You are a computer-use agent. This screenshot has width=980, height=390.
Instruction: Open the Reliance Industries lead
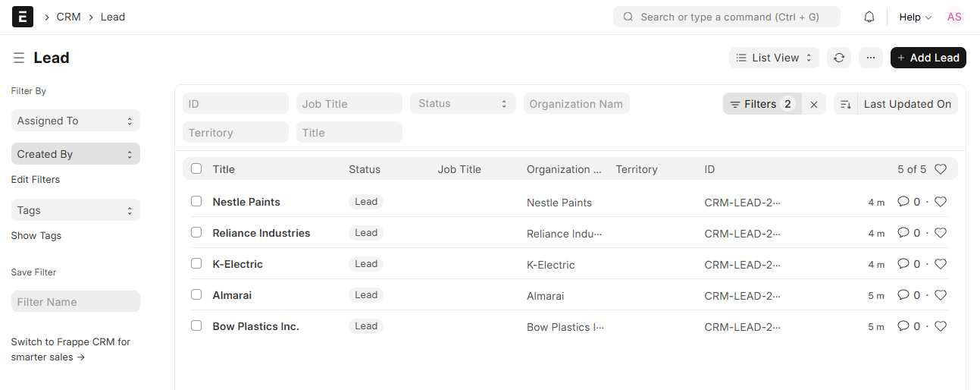[261, 233]
